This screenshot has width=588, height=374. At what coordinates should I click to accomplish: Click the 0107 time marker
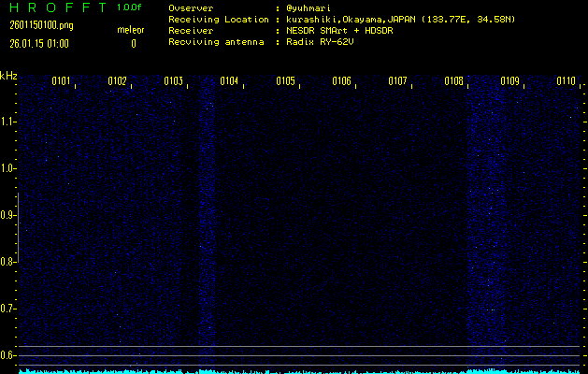[397, 81]
